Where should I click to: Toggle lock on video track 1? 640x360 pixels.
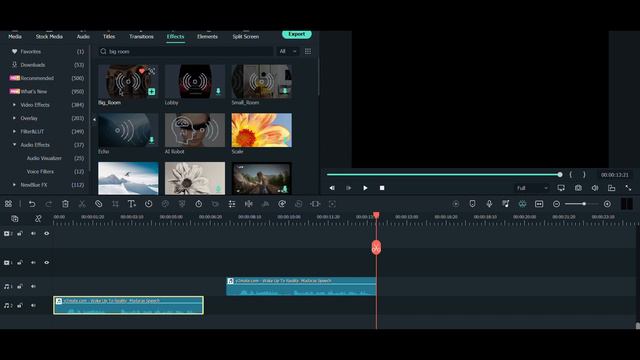coord(20,262)
